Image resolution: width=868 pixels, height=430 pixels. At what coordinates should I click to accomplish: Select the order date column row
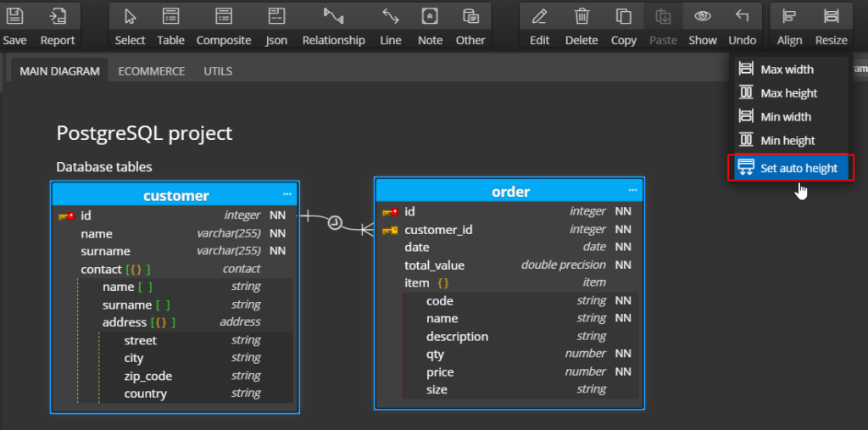pos(509,247)
